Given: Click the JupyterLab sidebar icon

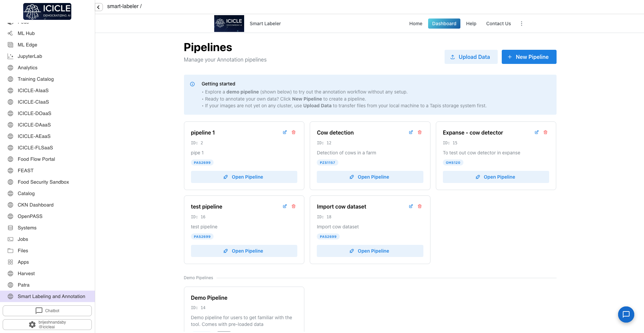Looking at the screenshot, I should [x=10, y=56].
